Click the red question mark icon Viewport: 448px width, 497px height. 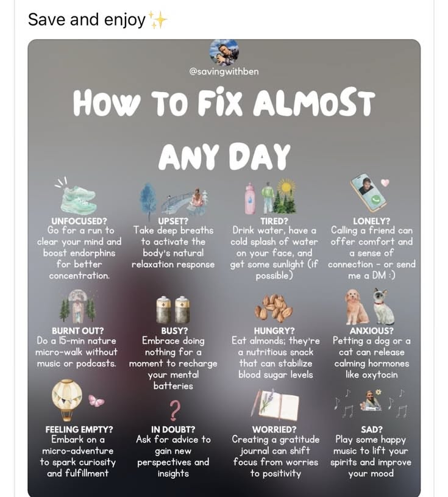[x=174, y=410]
